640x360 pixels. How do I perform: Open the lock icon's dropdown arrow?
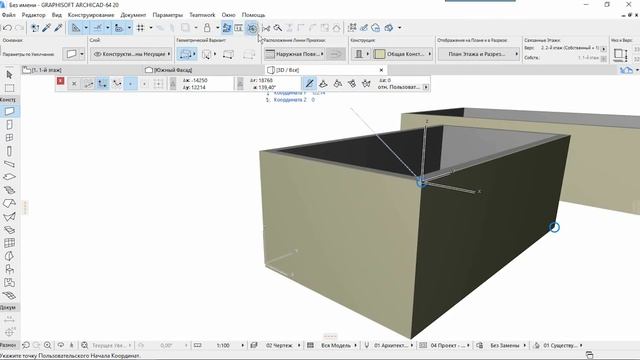[218, 28]
